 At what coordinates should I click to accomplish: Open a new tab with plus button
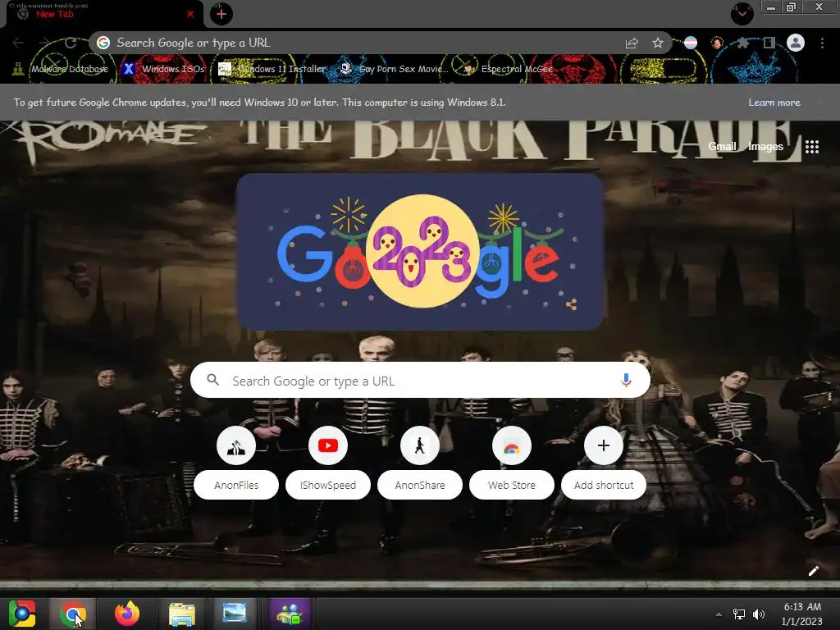(x=221, y=14)
